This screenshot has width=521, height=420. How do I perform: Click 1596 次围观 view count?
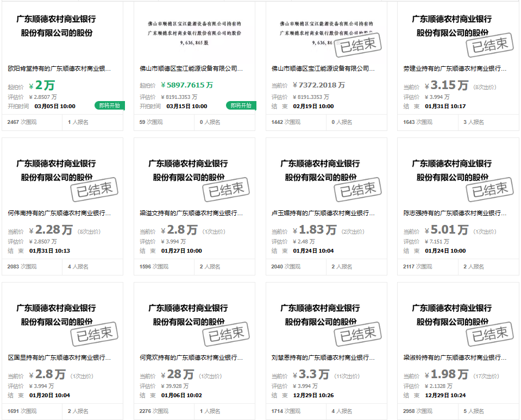[x=154, y=267]
